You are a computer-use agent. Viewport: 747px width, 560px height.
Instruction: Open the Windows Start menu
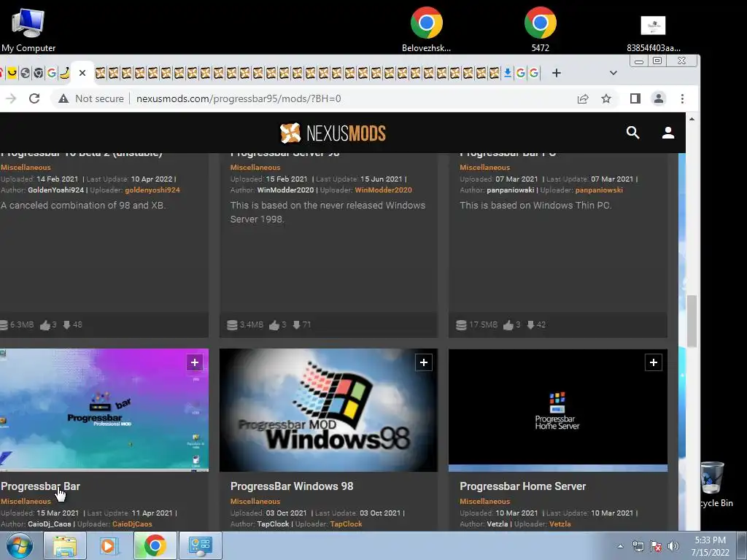pyautogui.click(x=19, y=545)
